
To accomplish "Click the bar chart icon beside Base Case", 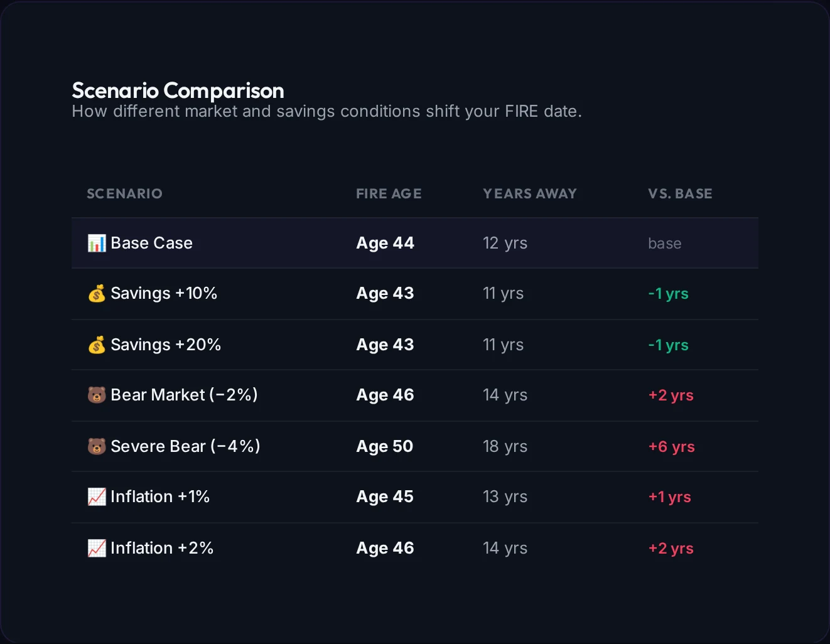I will (97, 243).
